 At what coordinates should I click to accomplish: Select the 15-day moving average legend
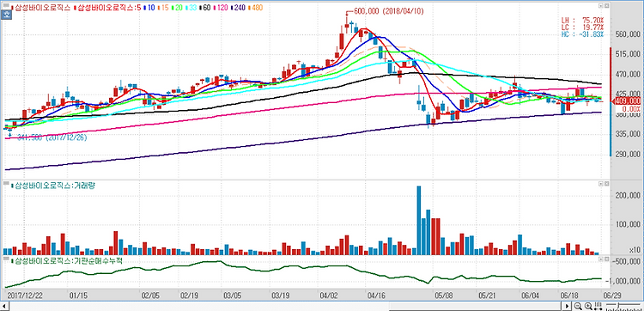163,8
